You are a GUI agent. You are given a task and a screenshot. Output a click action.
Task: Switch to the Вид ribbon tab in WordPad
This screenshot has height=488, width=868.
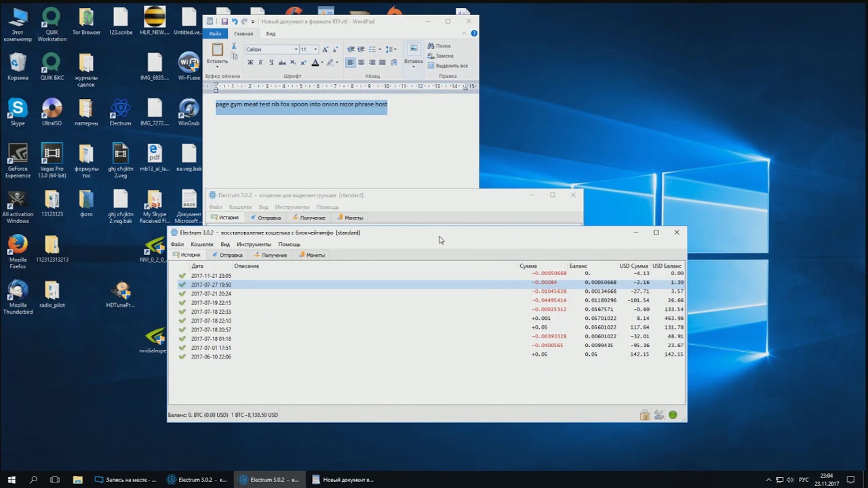[271, 33]
